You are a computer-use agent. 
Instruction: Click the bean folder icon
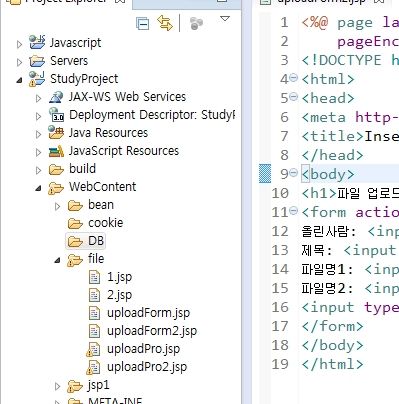pos(75,205)
